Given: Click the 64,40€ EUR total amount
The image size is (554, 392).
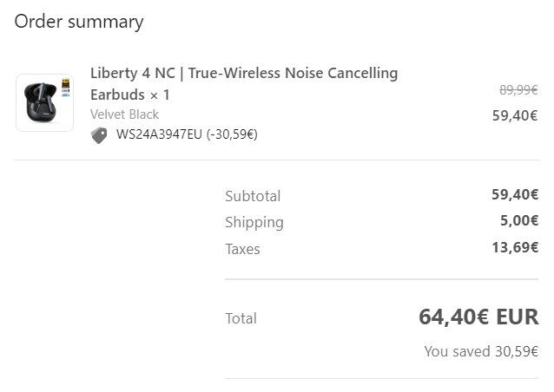Looking at the screenshot, I should click(478, 317).
